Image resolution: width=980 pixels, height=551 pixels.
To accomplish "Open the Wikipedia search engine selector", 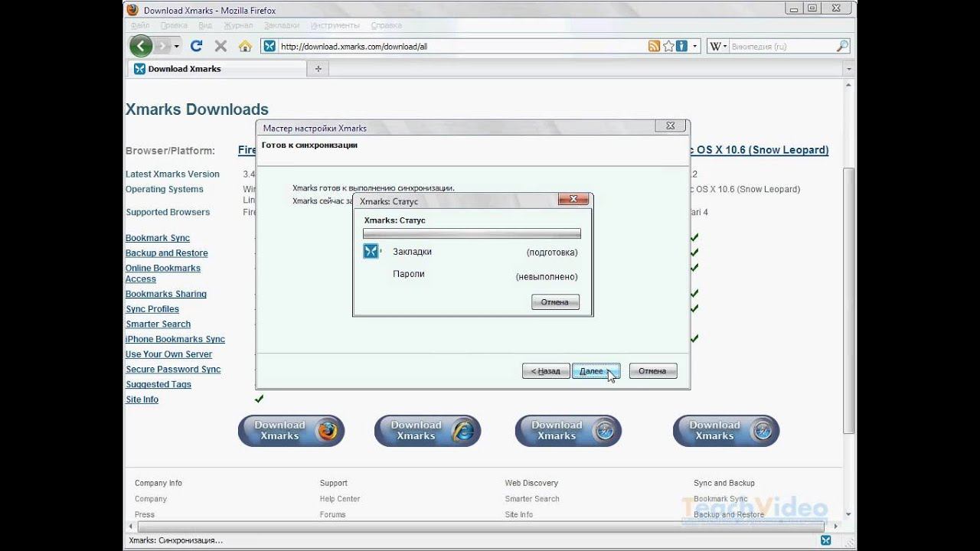I will [718, 46].
